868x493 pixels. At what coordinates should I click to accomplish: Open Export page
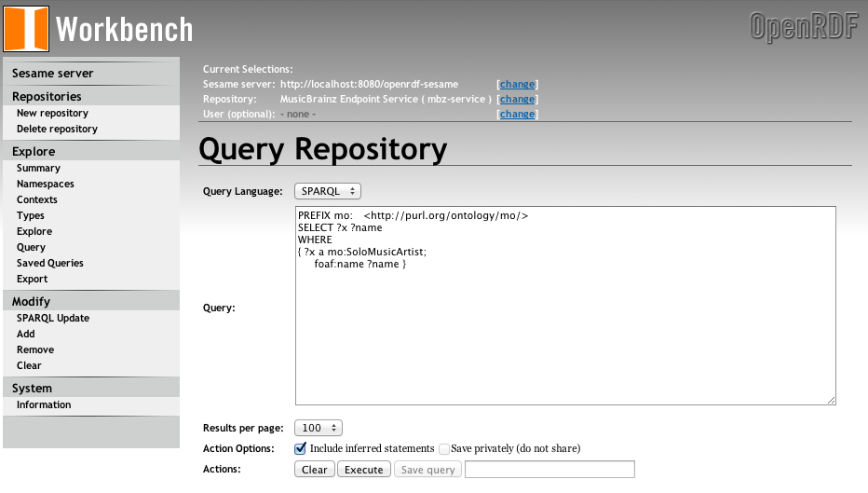click(x=32, y=280)
